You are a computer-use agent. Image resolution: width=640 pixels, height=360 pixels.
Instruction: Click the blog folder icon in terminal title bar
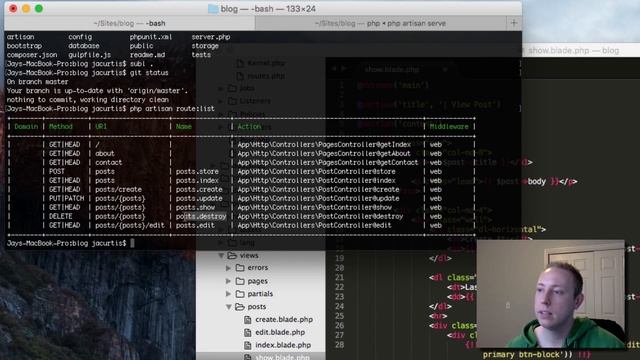click(213, 9)
